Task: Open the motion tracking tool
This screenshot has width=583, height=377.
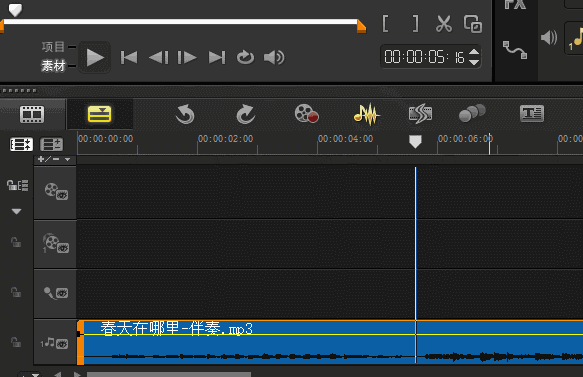Action: (472, 113)
